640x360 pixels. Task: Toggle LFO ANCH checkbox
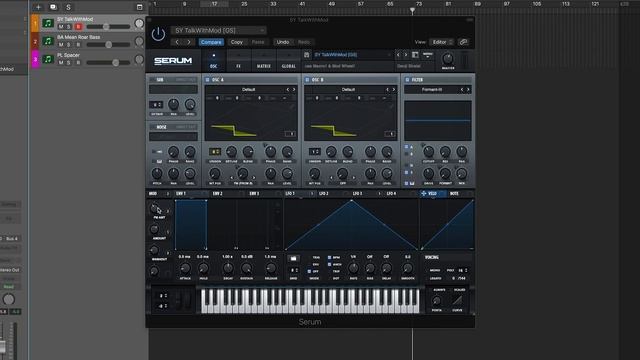329,264
